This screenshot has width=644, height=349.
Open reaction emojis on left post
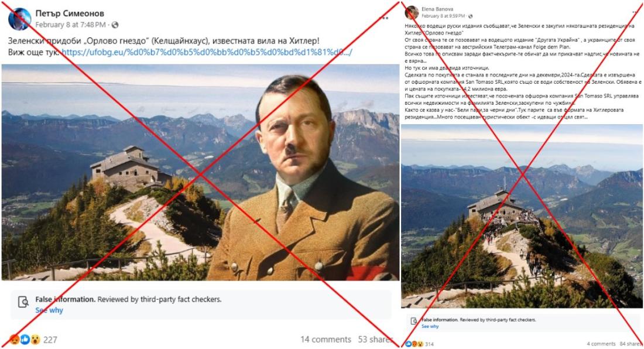coord(25,340)
